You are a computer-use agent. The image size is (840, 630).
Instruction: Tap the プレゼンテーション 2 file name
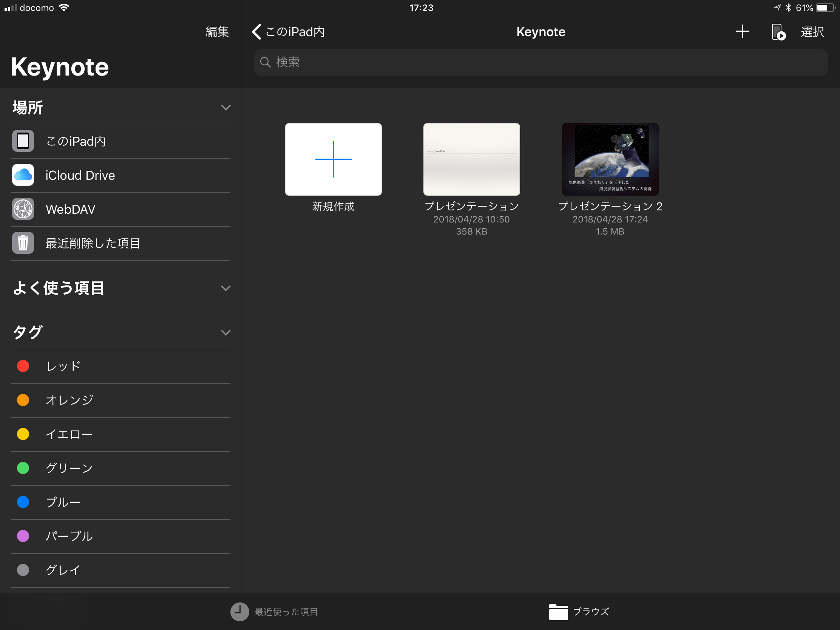click(x=610, y=207)
